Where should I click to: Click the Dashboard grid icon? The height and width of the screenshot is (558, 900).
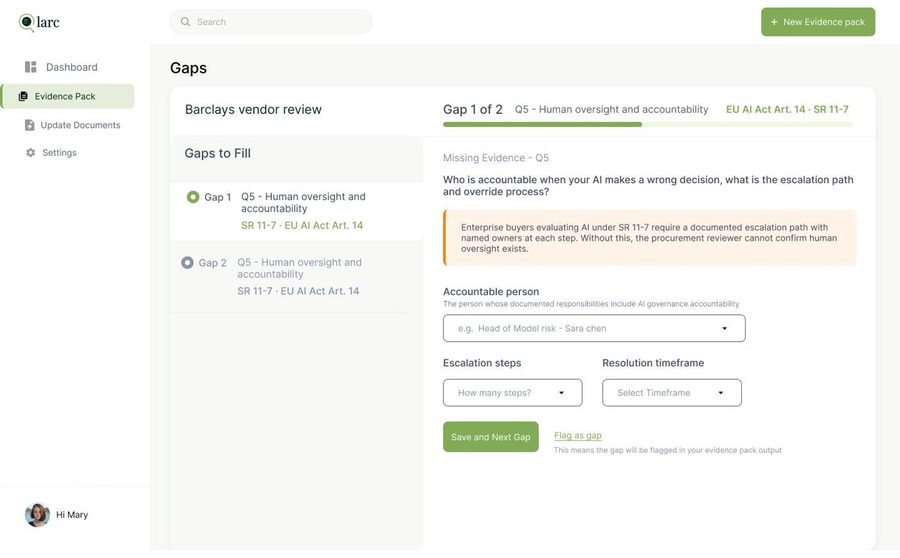click(x=30, y=67)
